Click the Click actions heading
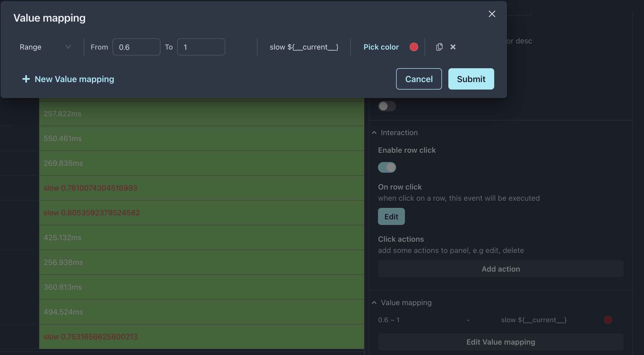The height and width of the screenshot is (355, 644). coord(401,239)
